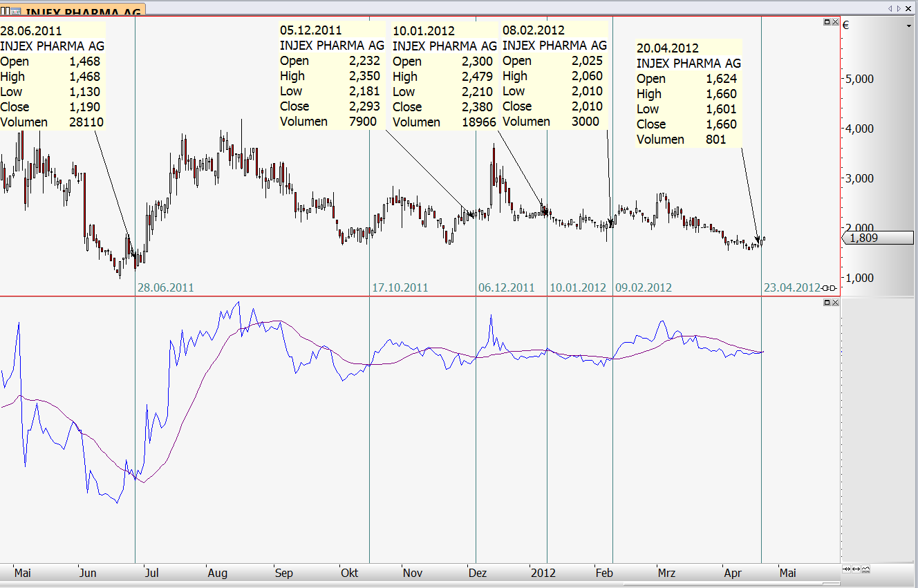Click the 4,000 price axis label
The width and height of the screenshot is (918, 588).
859,129
